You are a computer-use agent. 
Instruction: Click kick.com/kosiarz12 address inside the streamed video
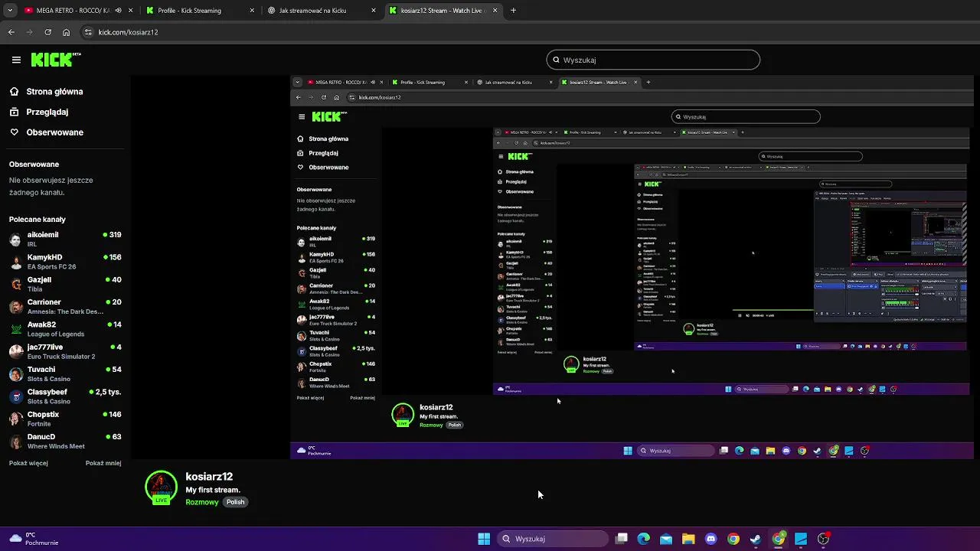point(380,97)
